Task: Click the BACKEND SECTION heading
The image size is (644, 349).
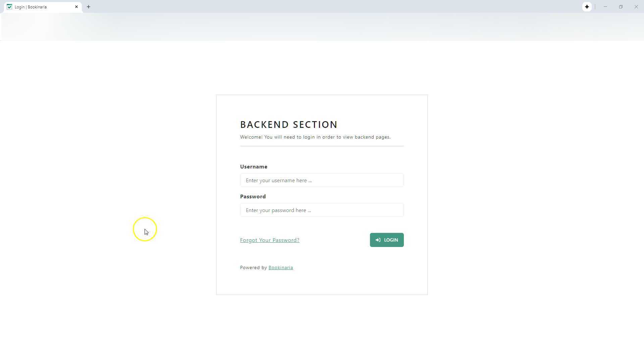Action: [x=289, y=124]
